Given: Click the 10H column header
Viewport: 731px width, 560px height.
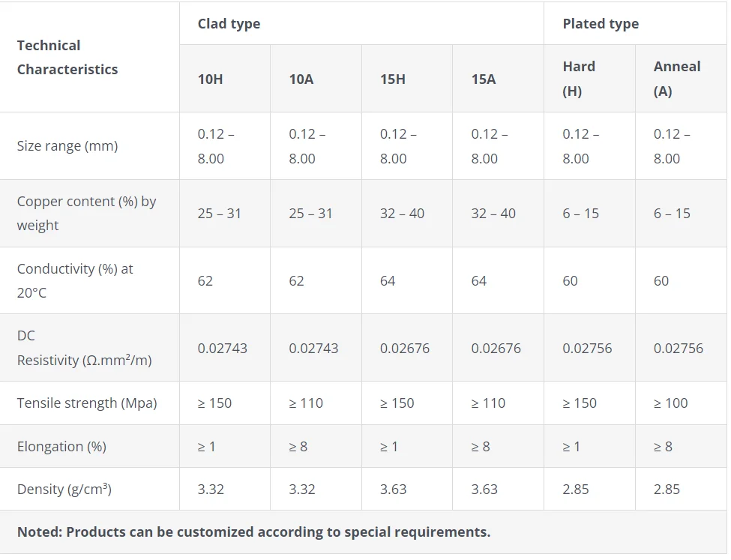Looking at the screenshot, I should click(210, 79).
